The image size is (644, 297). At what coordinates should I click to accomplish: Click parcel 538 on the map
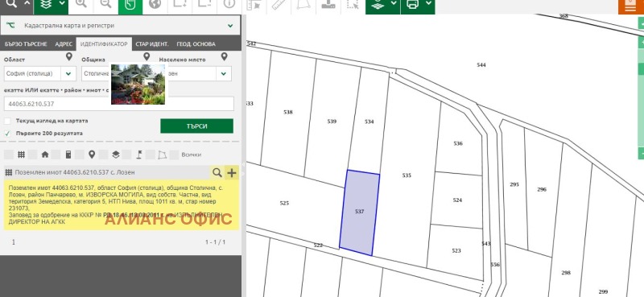tap(288, 112)
